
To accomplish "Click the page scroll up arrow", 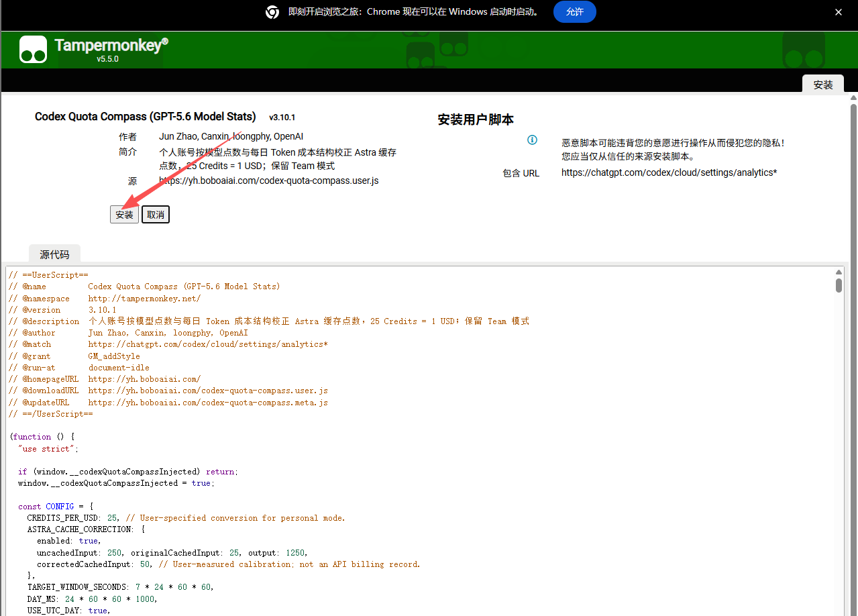I will coord(853,98).
